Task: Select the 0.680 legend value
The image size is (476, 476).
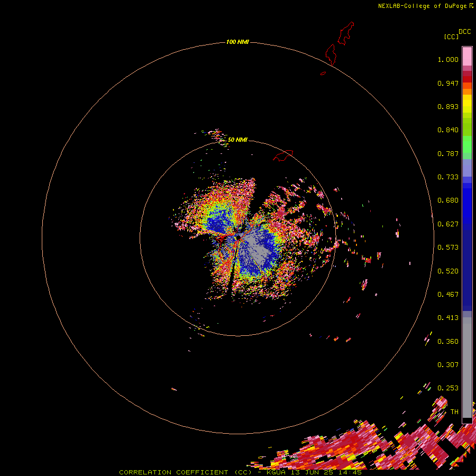Action: (448, 200)
